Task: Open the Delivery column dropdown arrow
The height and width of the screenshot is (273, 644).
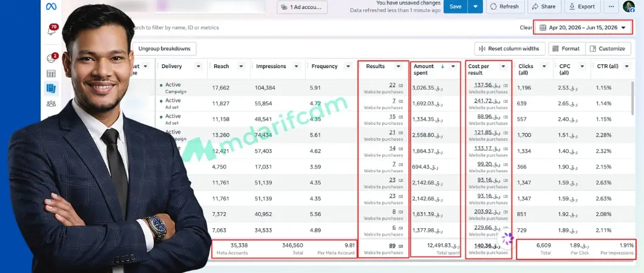Action: 199,66
